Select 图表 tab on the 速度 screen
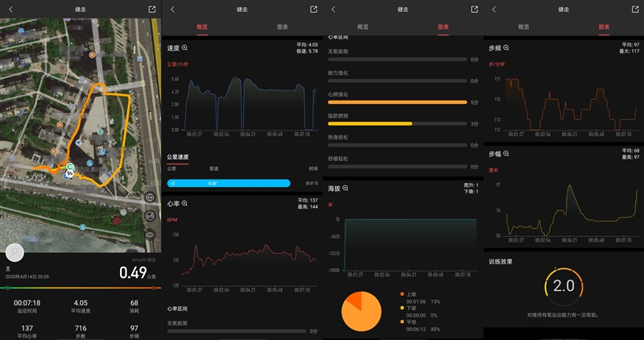 (283, 27)
